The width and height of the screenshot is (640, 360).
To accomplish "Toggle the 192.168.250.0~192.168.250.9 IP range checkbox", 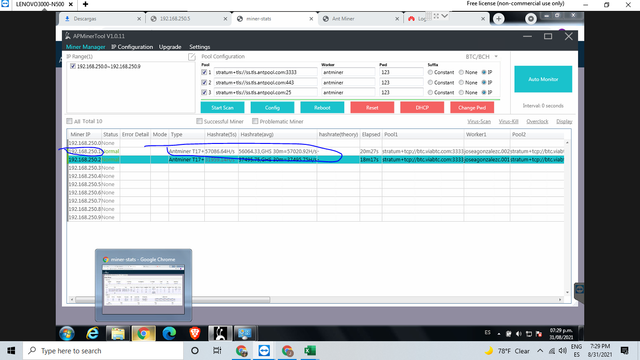I will click(x=73, y=66).
